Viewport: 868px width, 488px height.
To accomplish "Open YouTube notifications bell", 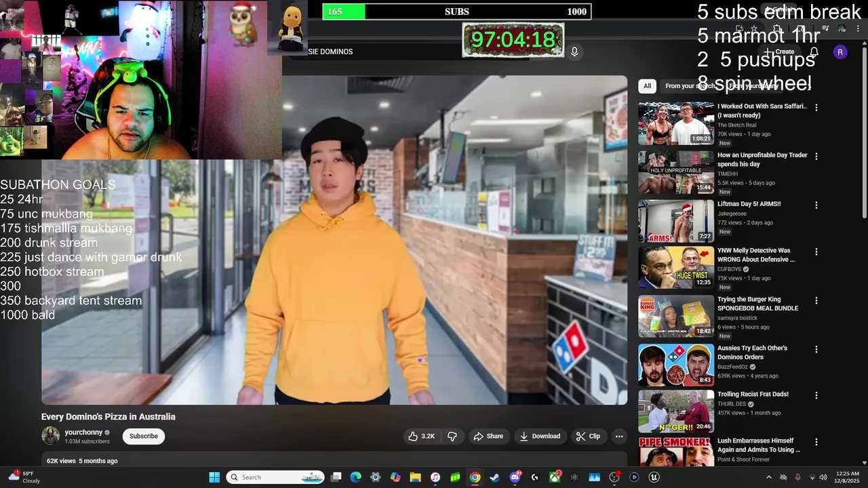I will (x=814, y=52).
